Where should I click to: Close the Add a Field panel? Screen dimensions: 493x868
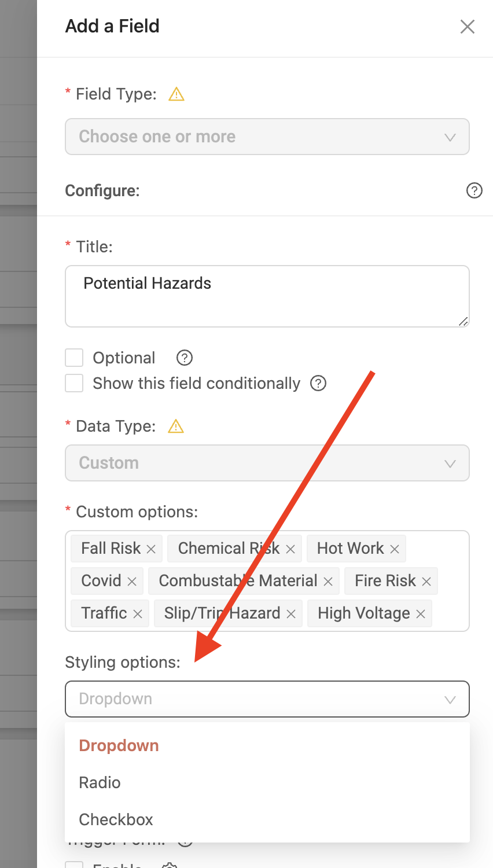(x=467, y=27)
